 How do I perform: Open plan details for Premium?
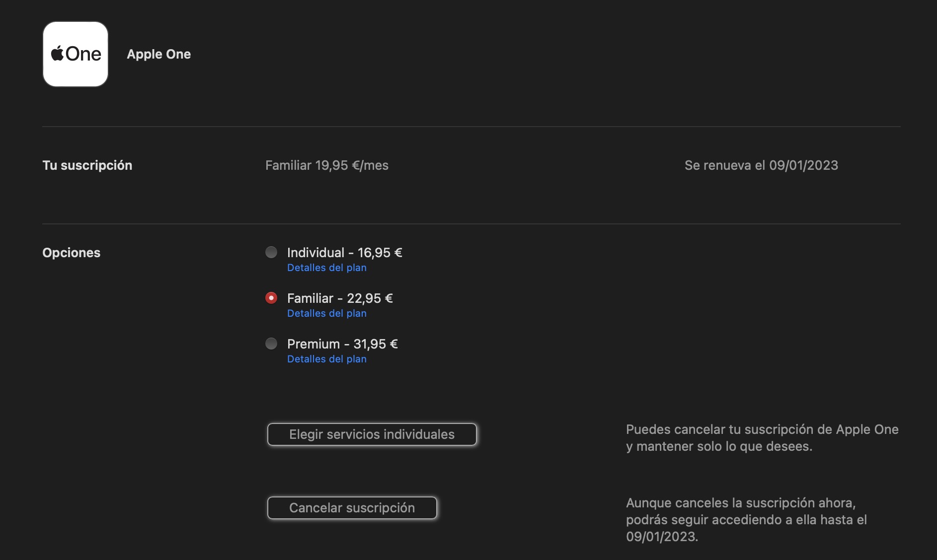[327, 359]
